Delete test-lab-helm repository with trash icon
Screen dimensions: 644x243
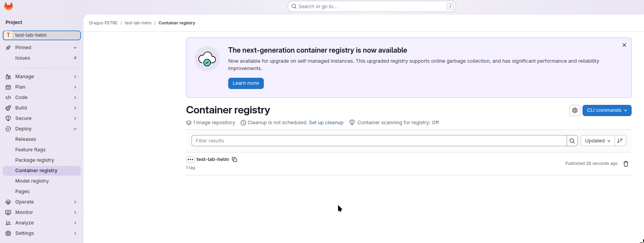click(x=626, y=164)
